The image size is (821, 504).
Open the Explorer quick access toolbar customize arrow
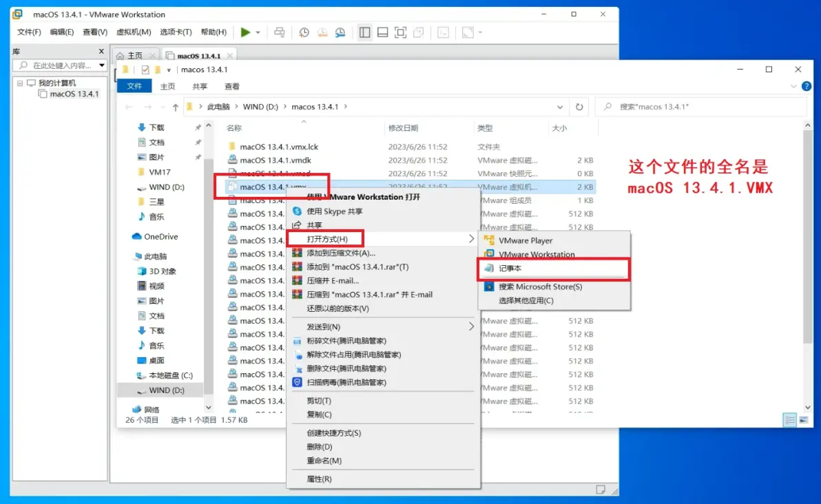coord(169,70)
